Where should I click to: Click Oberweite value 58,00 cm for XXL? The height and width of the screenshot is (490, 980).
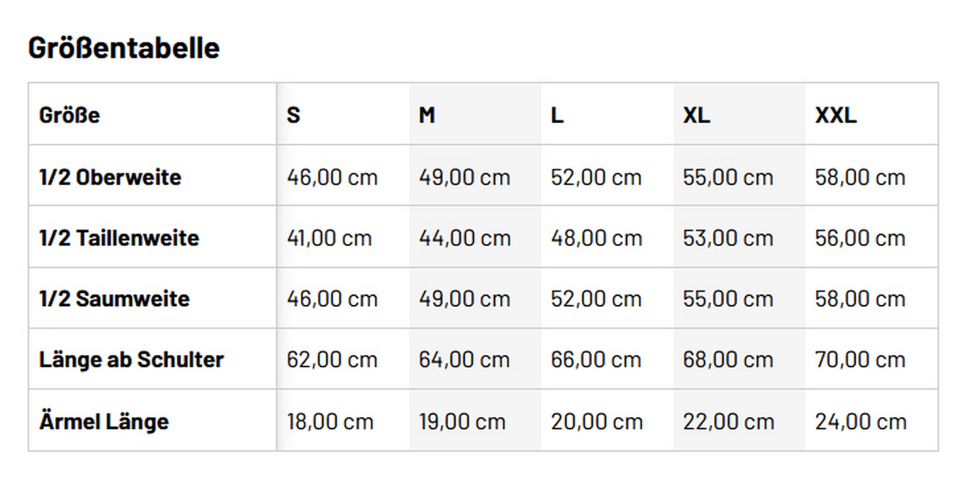point(860,177)
